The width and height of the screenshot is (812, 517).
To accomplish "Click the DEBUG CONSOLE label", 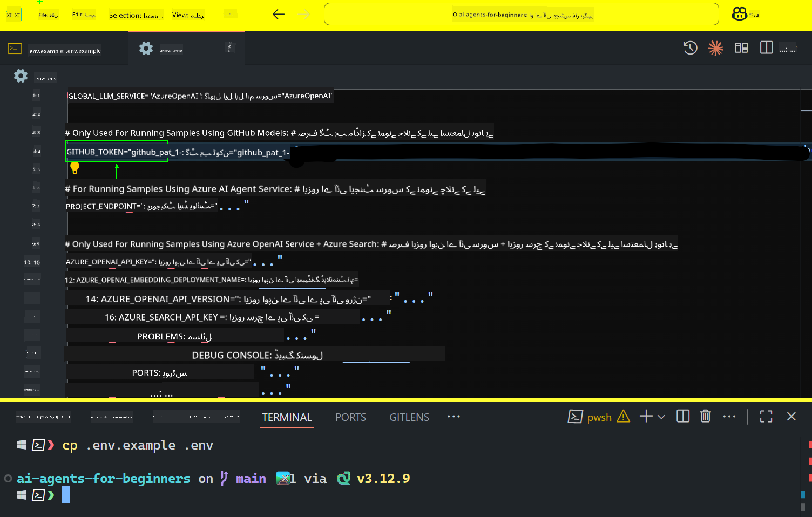I will point(257,355).
